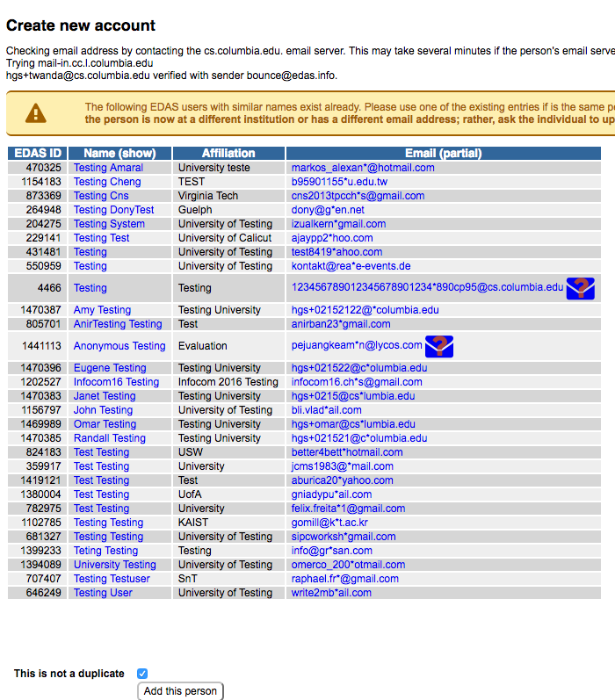Image resolution: width=615 pixels, height=700 pixels.
Task: Open Testing Cheng's profile link
Action: (x=107, y=182)
